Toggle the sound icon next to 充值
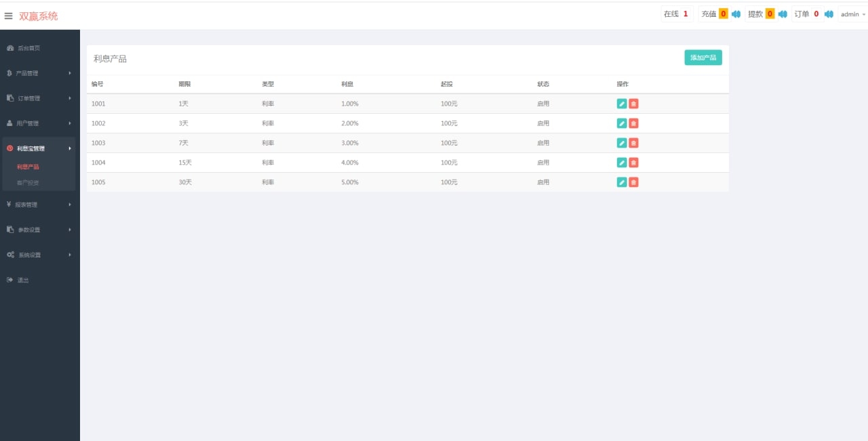 click(736, 14)
